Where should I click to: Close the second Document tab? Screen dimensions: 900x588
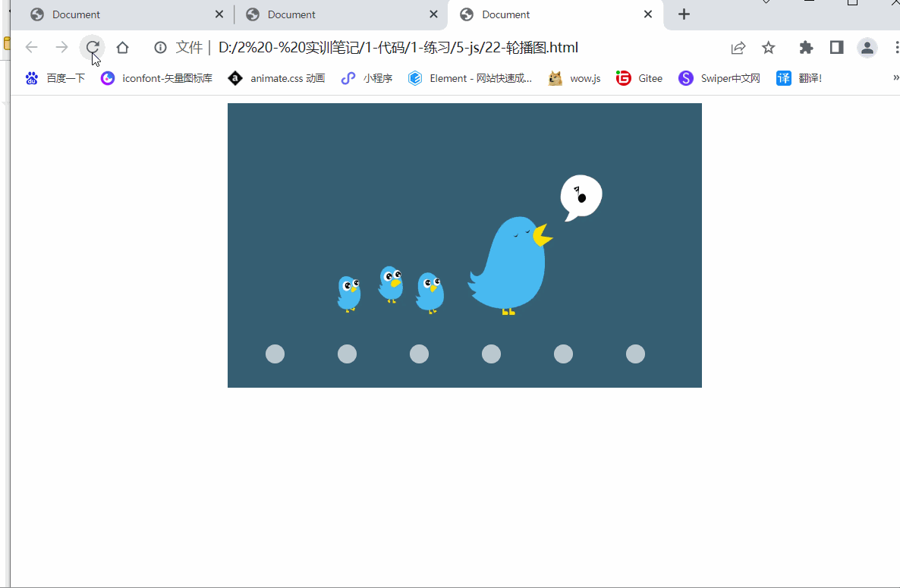[434, 14]
